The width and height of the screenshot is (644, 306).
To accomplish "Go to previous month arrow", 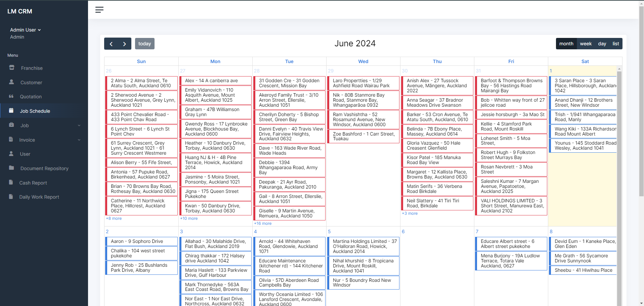I will pyautogui.click(x=111, y=44).
